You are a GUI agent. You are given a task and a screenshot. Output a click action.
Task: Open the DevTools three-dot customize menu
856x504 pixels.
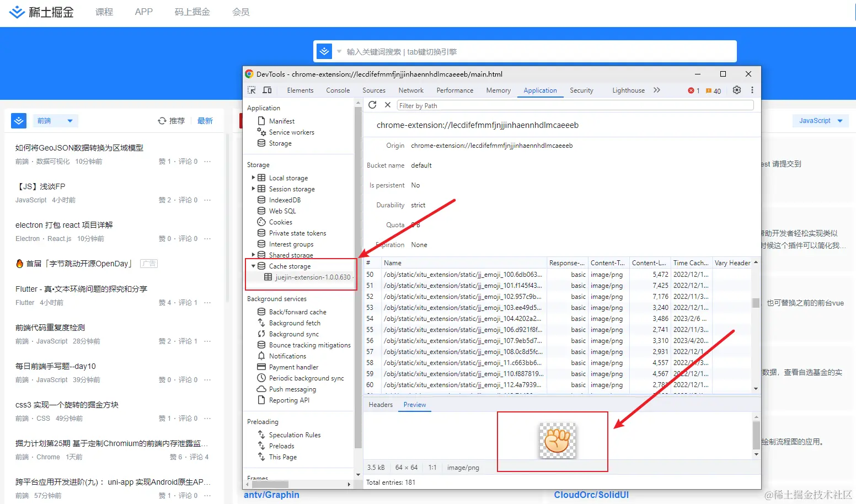point(752,90)
